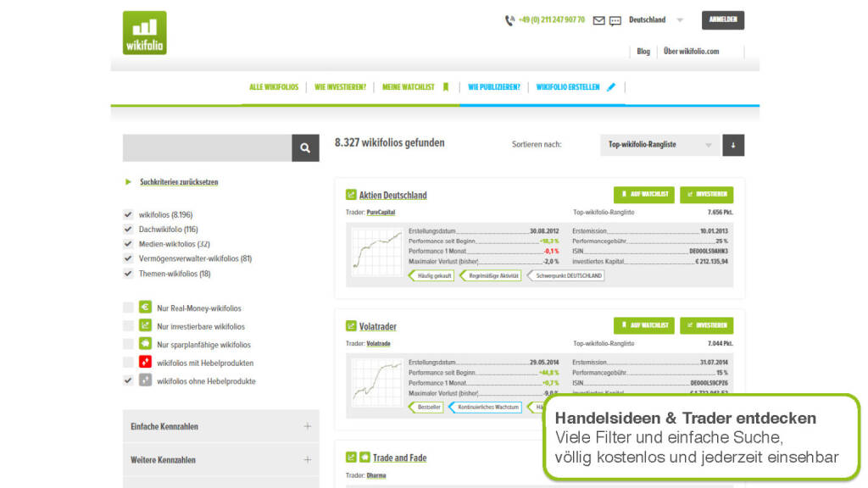Screen dimensions: 868x488
Task: Click the chat bubble icon
Action: 615,20
